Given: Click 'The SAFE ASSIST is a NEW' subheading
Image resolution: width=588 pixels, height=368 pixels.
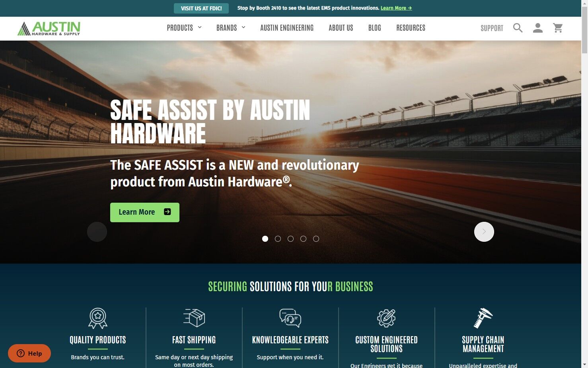Looking at the screenshot, I should pyautogui.click(x=235, y=173).
